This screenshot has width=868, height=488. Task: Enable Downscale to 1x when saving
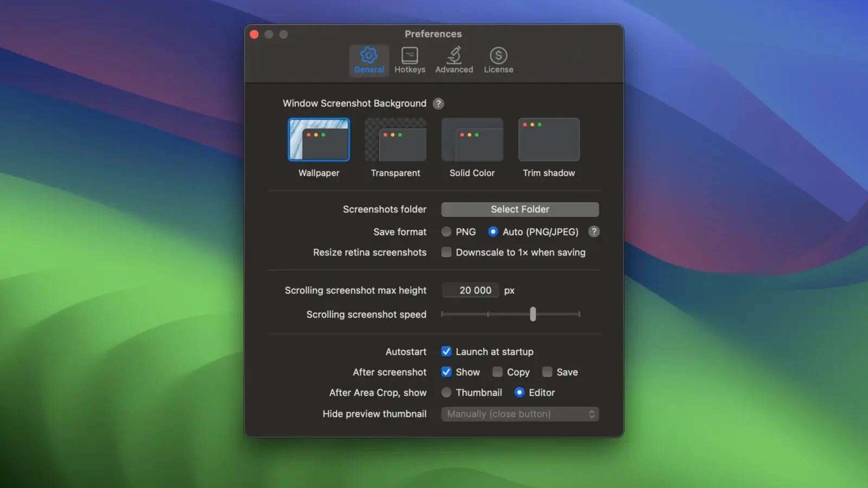(446, 252)
